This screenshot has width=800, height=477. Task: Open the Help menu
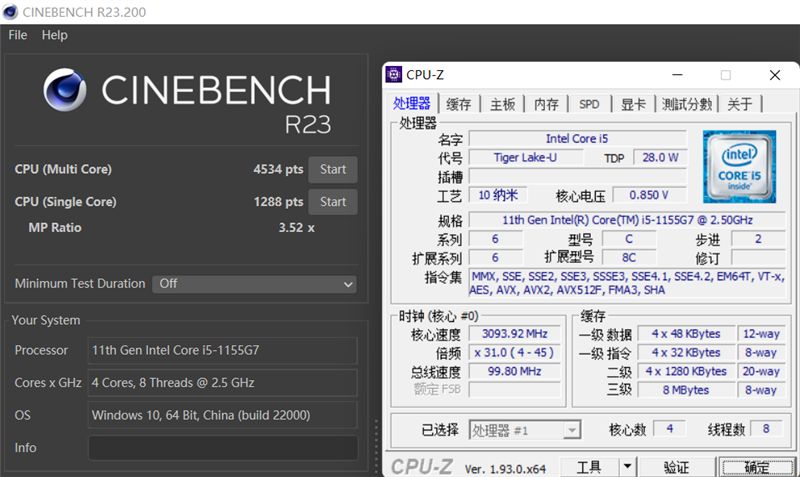[55, 35]
